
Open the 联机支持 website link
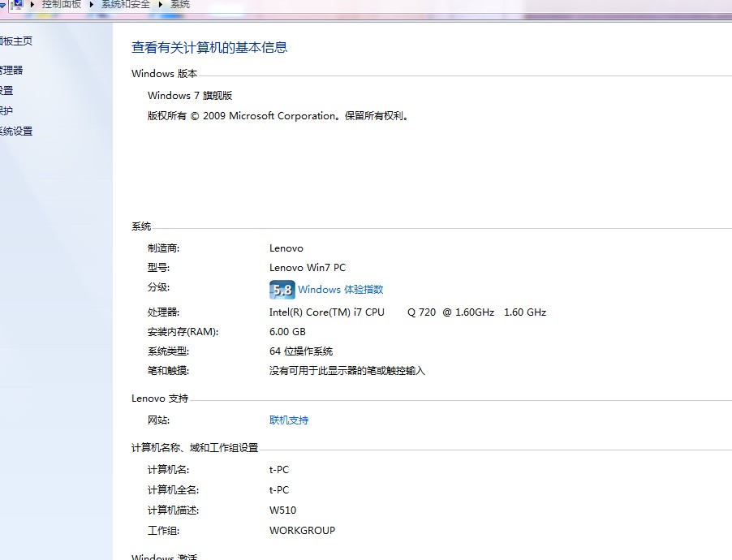point(289,420)
